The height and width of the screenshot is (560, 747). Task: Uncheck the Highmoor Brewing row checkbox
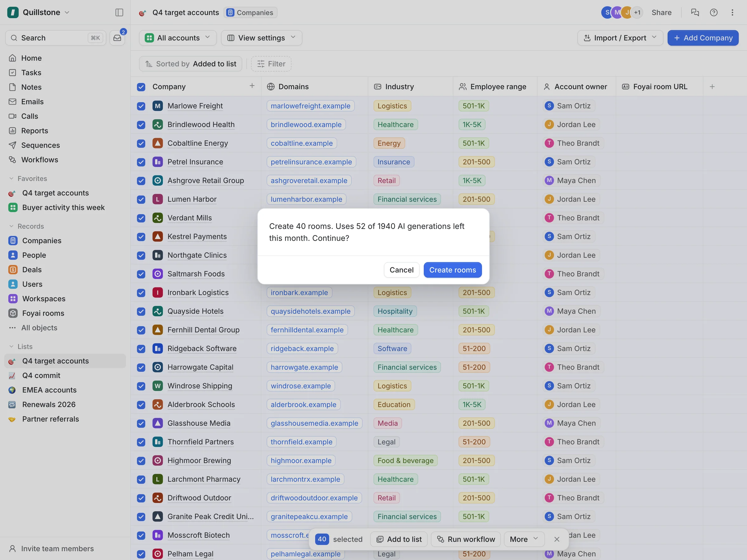coord(141,461)
